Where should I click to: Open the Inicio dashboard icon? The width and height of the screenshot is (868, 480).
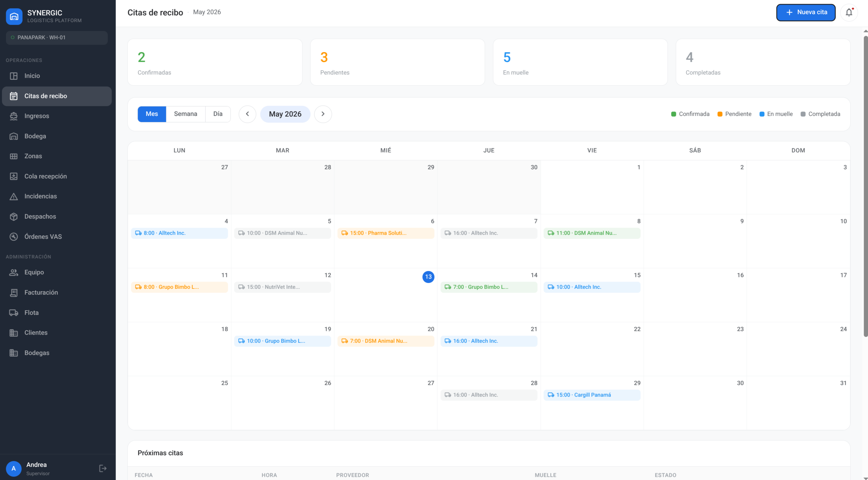(13, 76)
